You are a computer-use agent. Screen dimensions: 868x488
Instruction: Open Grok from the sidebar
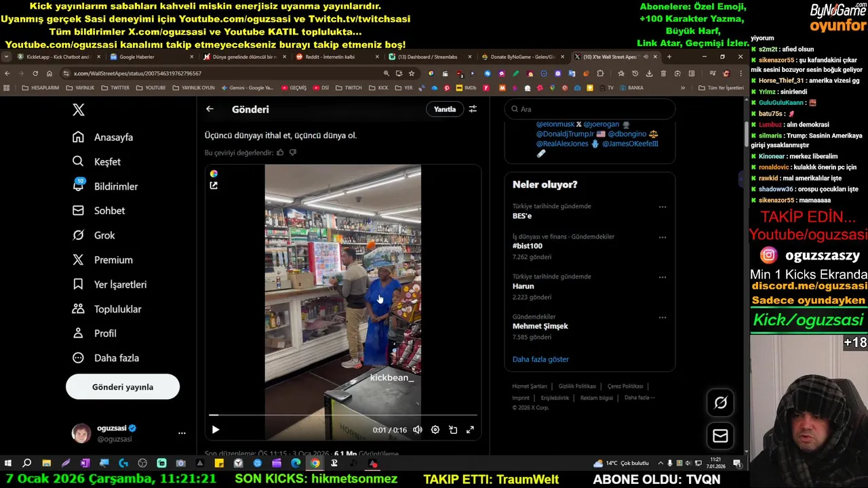[x=94, y=235]
